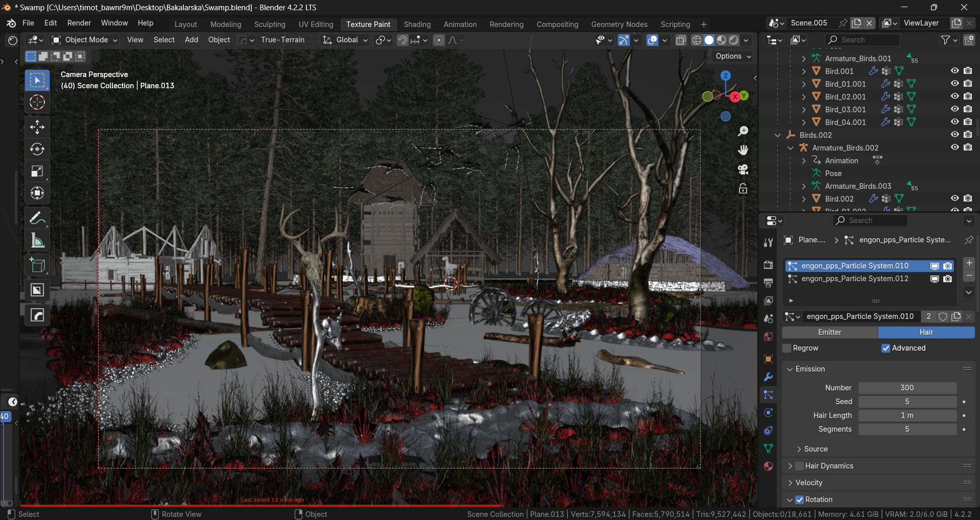The image size is (980, 520).
Task: Add a new particle system slot
Action: tap(969, 263)
